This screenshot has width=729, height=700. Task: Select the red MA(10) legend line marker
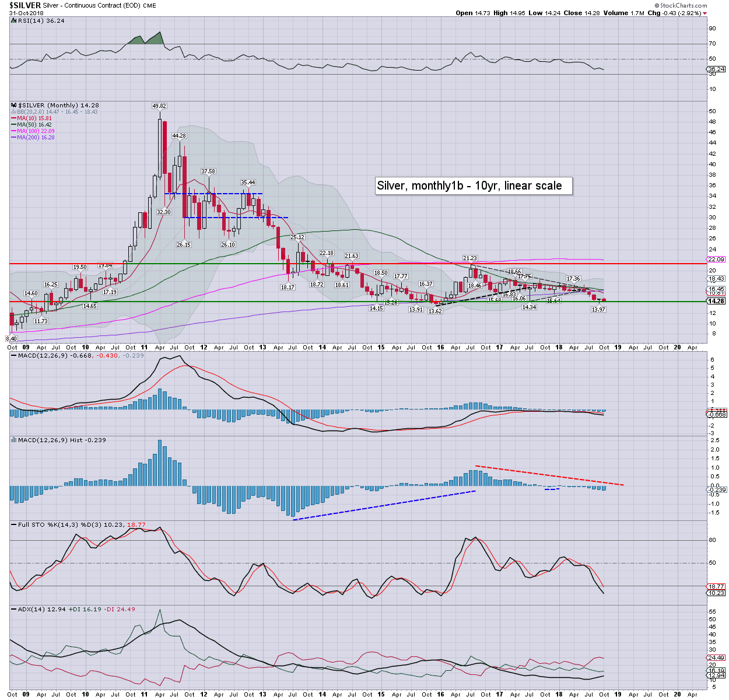click(x=13, y=118)
